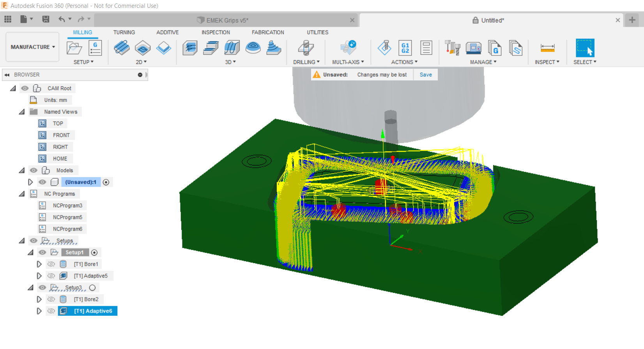644x349 pixels.
Task: Activate the Setup3 radio button
Action: 92,288
